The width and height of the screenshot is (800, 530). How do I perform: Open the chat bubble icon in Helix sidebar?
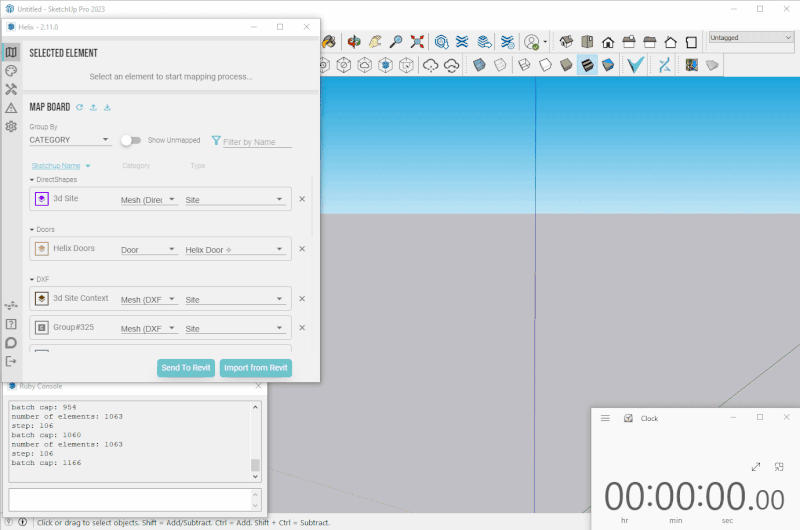click(x=11, y=343)
